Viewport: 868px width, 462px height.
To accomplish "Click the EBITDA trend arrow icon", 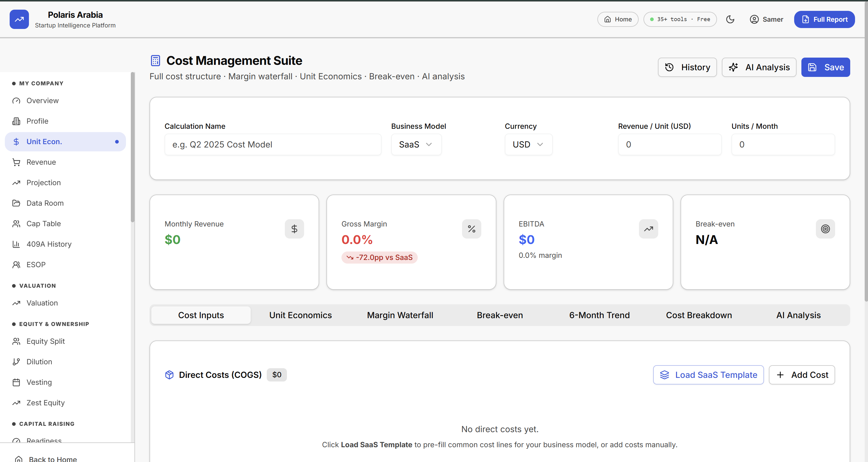I will 648,229.
